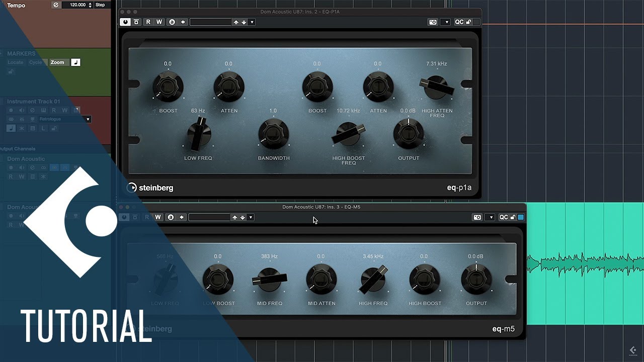Click the 3.45 kHz value in EQ-M5
Screen dimensions: 644x362
point(373,256)
